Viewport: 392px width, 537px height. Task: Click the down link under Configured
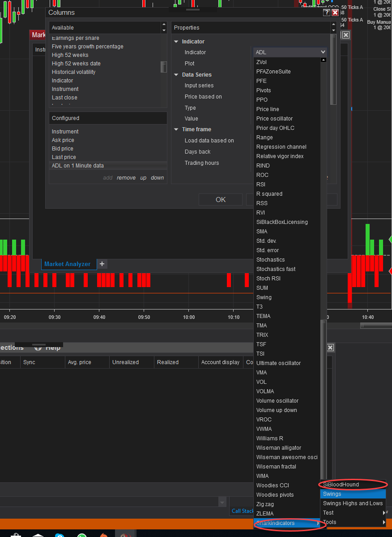(x=157, y=178)
